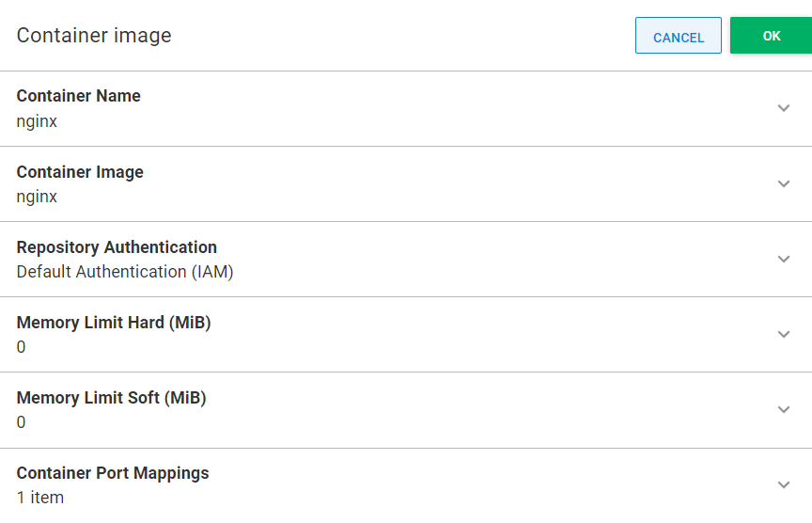Click the 0 value under Memory Limit Soft

(21, 422)
